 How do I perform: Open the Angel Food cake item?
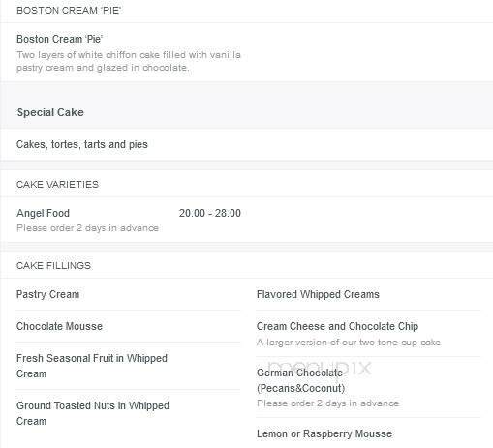coord(43,213)
